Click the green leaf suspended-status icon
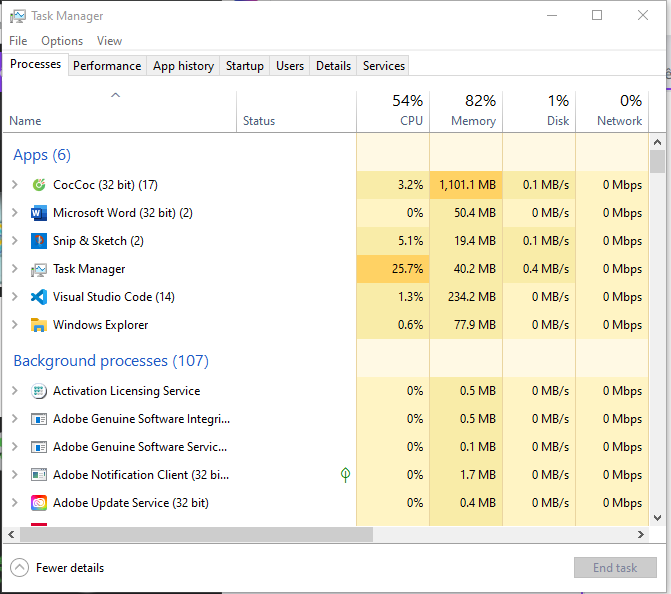Viewport: 671px width, 594px height. click(x=345, y=475)
